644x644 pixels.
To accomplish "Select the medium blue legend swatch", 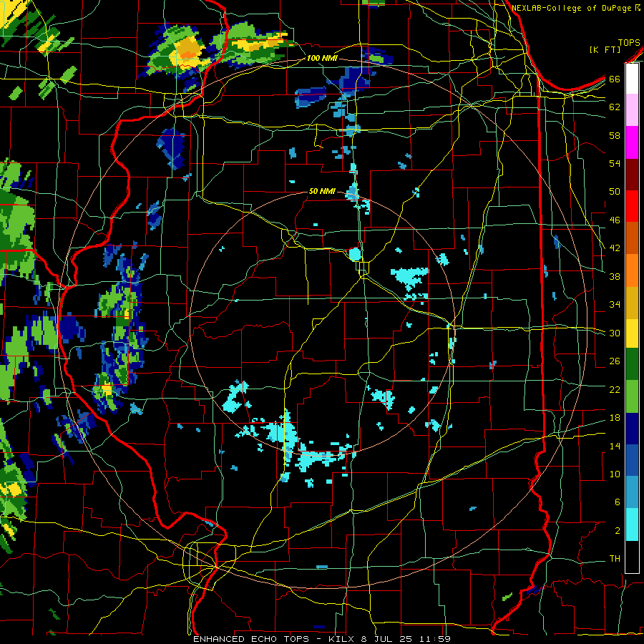I will click(632, 460).
